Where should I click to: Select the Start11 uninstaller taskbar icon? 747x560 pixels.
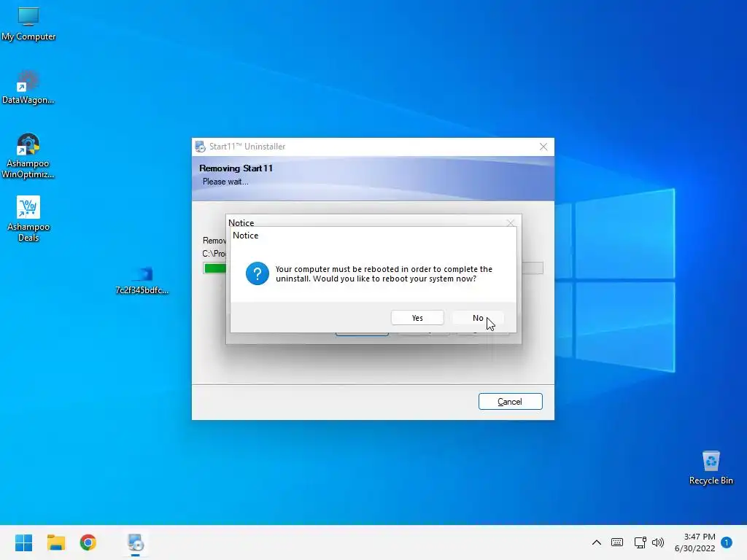point(135,542)
